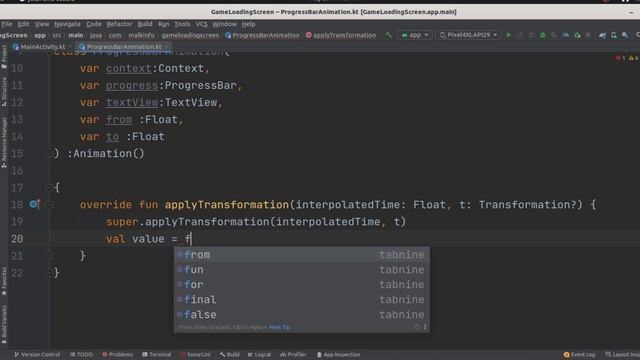The width and height of the screenshot is (640, 360).
Task: Click the Next Tip link in popup
Action: tap(280, 327)
